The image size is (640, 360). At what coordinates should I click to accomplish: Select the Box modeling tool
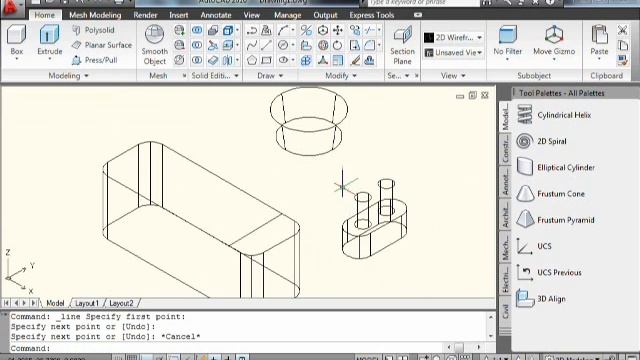(x=16, y=40)
